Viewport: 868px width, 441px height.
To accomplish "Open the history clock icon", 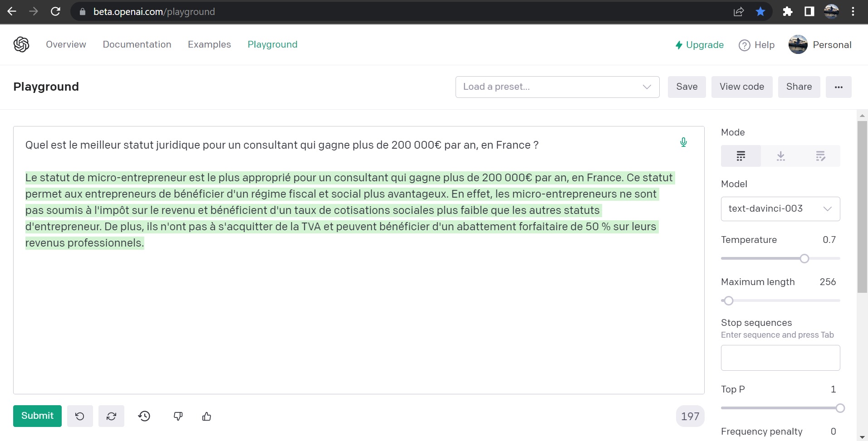I will point(144,416).
